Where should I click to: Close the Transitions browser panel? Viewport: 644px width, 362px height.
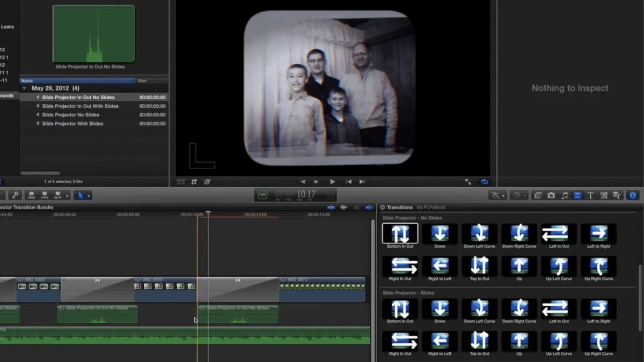pos(382,208)
